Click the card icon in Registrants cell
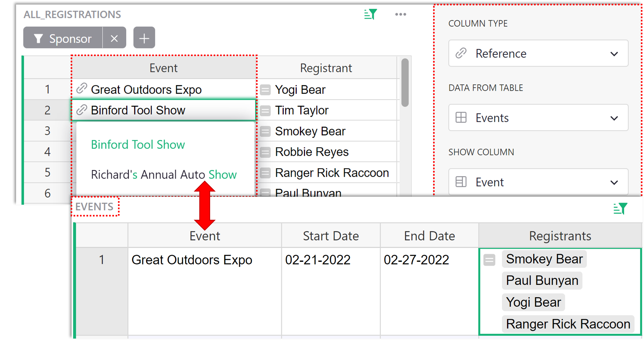This screenshot has height=340, width=644. tap(489, 260)
